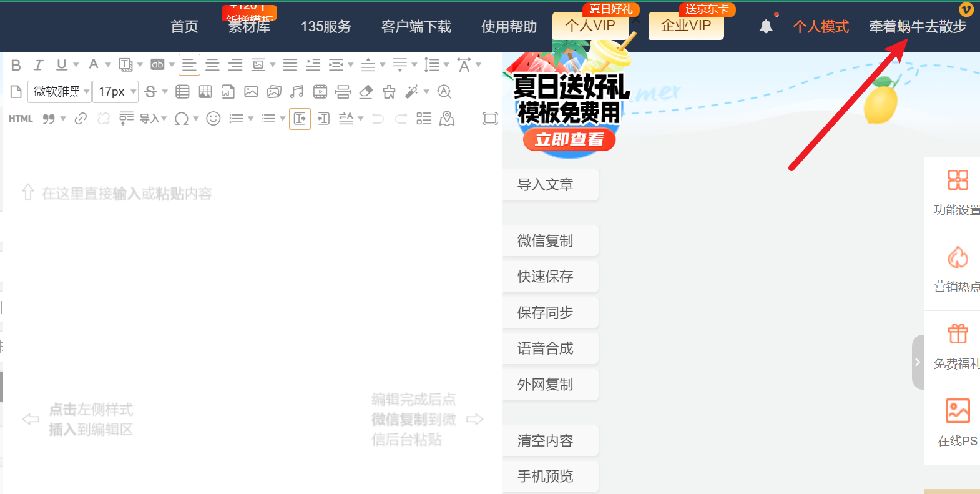Align text left
This screenshot has width=980, height=494.
pyautogui.click(x=189, y=65)
